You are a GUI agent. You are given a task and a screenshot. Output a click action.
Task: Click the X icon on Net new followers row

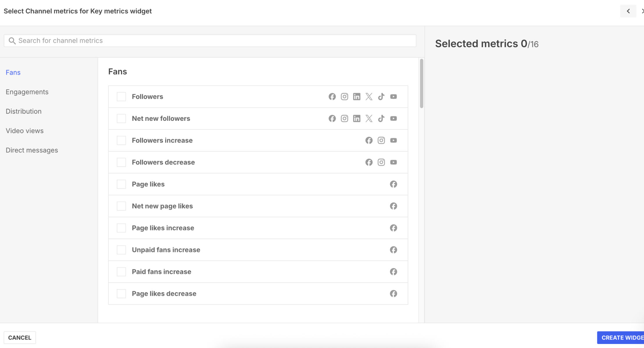tap(369, 118)
